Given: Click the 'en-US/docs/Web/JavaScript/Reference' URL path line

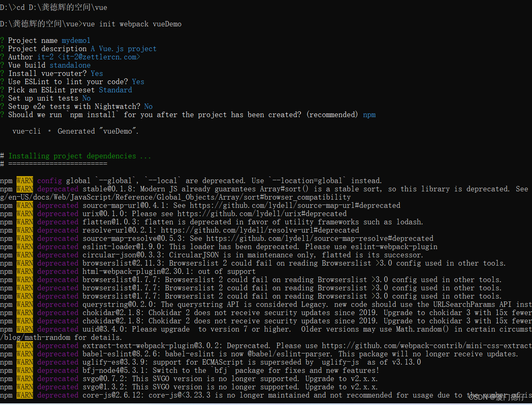Looking at the screenshot, I should 175,197.
